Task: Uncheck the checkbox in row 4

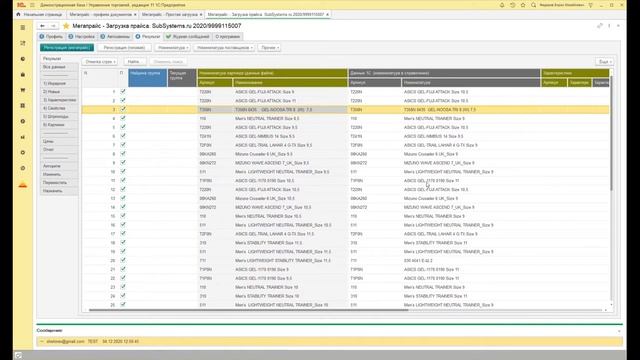Action: [x=123, y=118]
